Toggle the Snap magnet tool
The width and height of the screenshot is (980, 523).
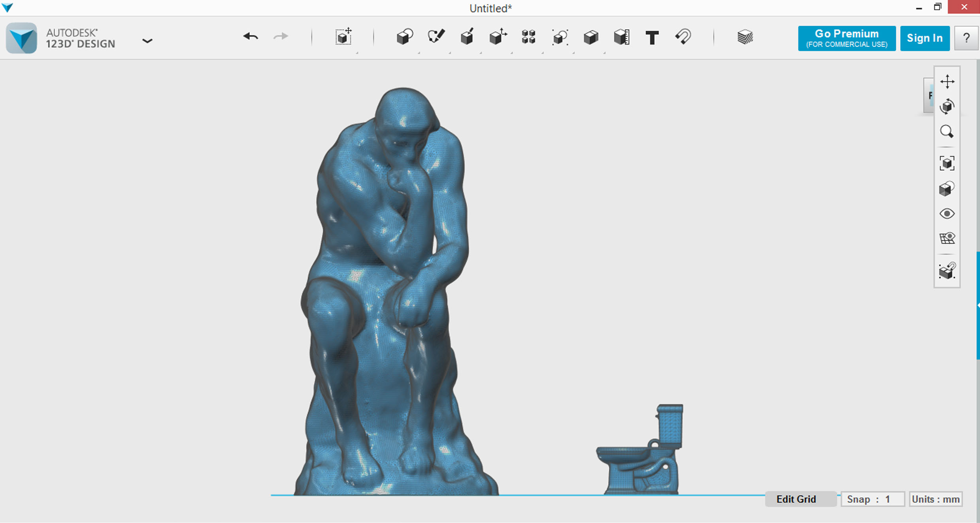pyautogui.click(x=683, y=37)
